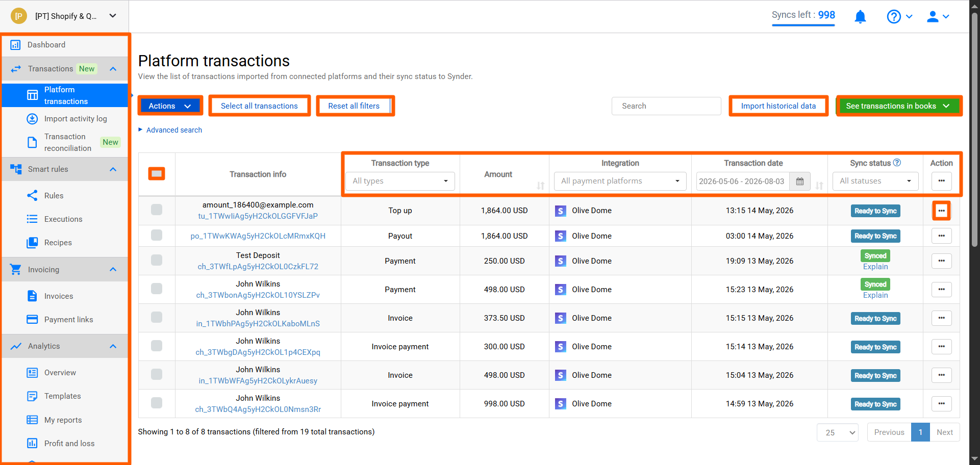Viewport: 980px width, 465px height.
Task: Open All types transaction filter
Action: [x=400, y=181]
